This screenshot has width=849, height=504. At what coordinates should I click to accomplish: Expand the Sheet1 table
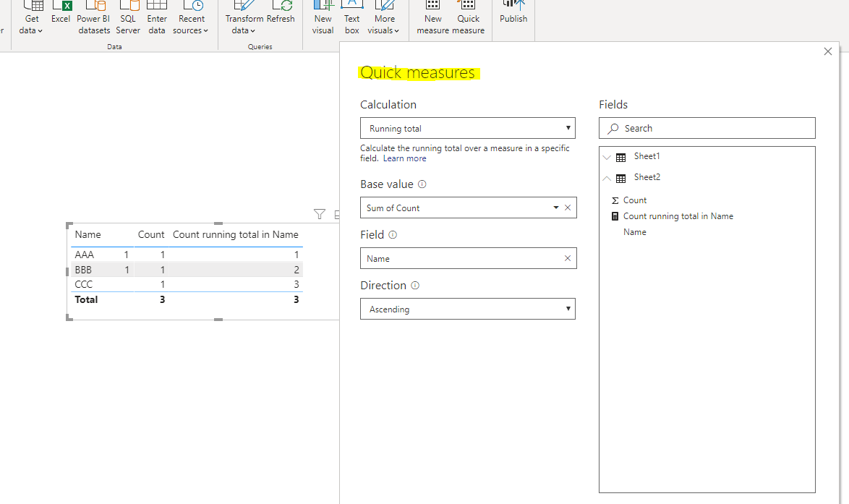point(607,157)
